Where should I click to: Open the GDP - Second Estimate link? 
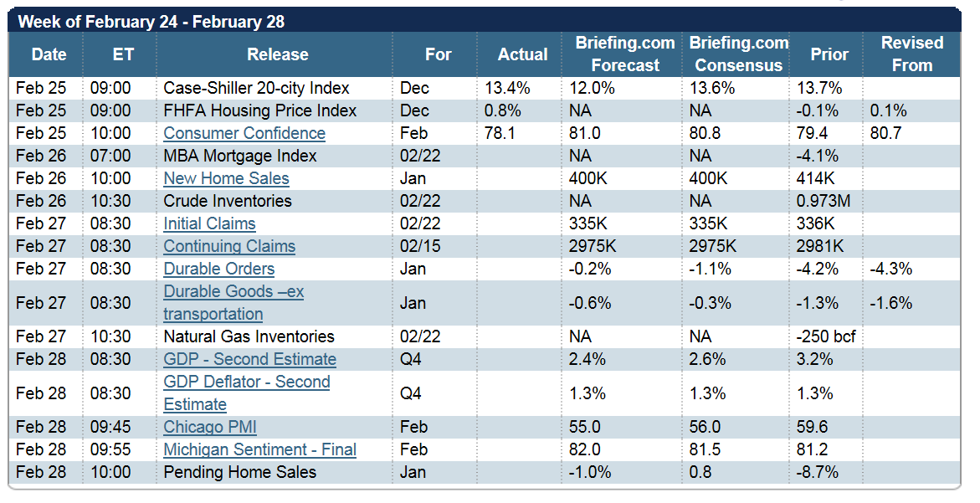click(249, 359)
